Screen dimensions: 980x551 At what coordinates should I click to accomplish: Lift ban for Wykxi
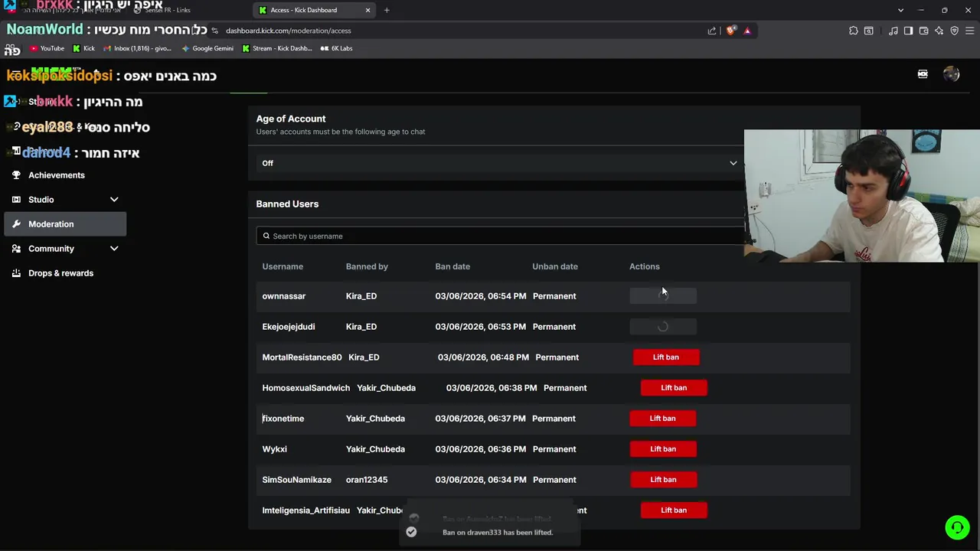(x=663, y=449)
